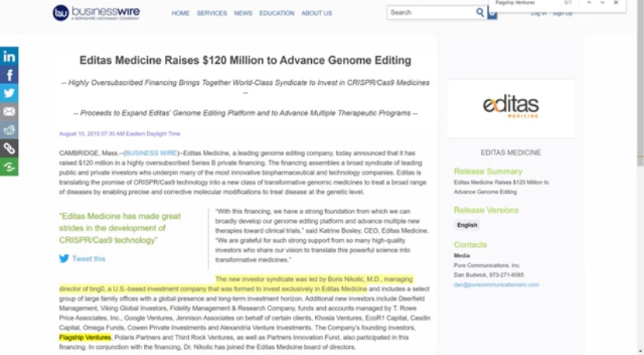Viewport: 644px width, 355px height.
Task: Click the Release Versions heading
Action: [486, 210]
